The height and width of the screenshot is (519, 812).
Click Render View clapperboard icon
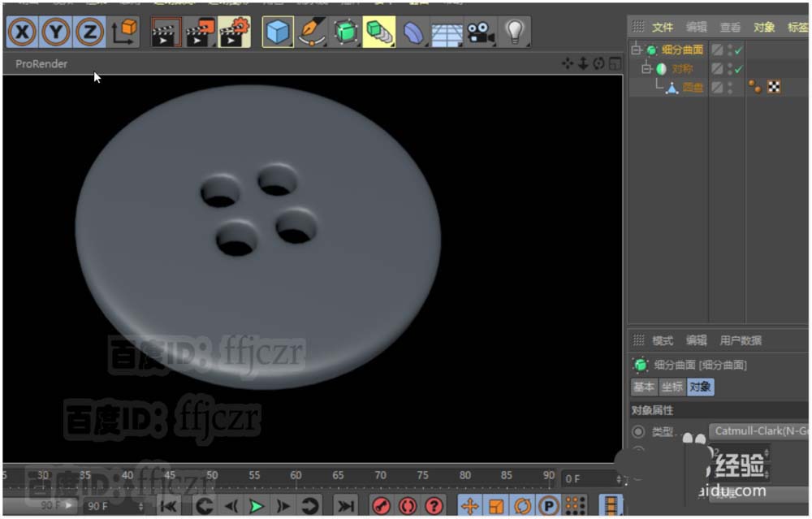coord(166,32)
